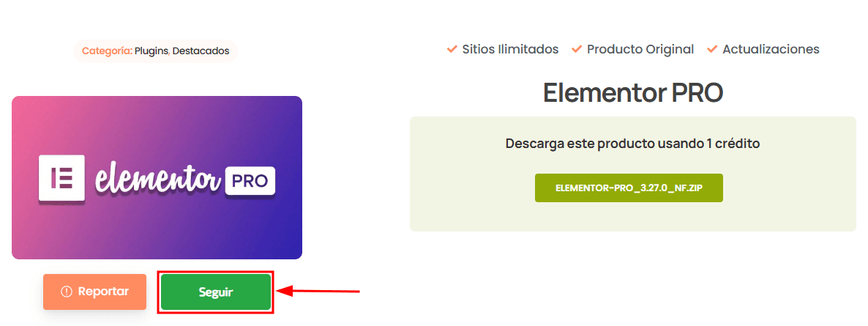Click the Actualizaciones text
Viewport: 868px width, 326px height.
click(x=771, y=49)
